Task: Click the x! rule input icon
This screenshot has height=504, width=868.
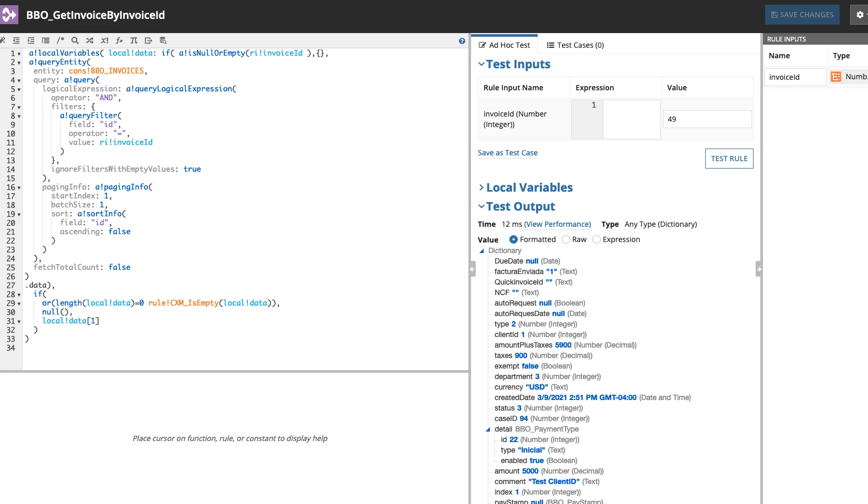Action: pyautogui.click(x=104, y=40)
